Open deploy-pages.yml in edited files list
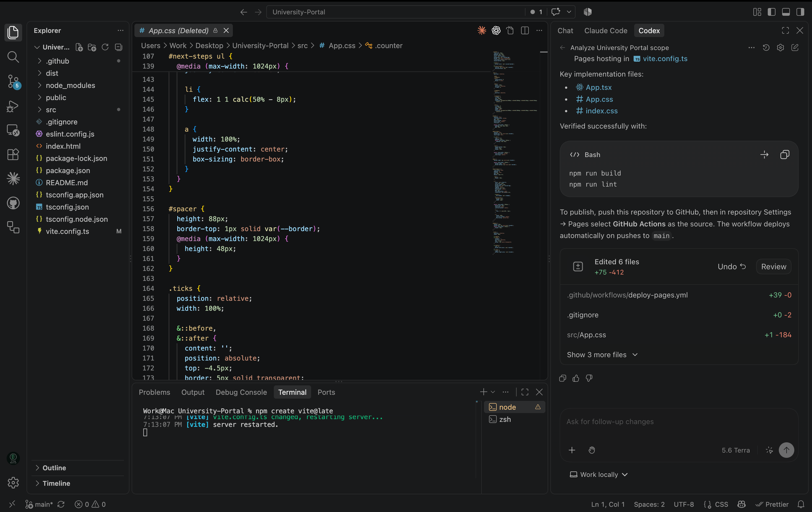Viewport: 812px width, 512px height. click(x=679, y=295)
